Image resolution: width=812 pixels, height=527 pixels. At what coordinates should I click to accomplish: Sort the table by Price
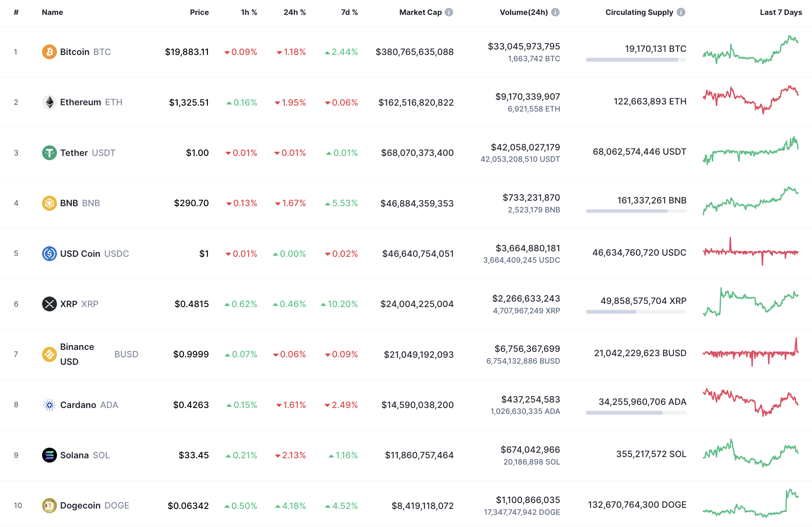click(x=200, y=12)
